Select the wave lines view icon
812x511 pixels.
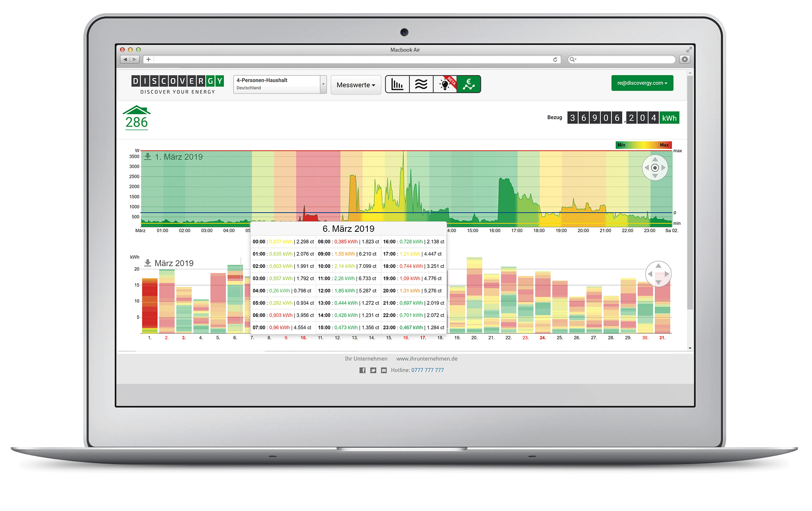[421, 85]
